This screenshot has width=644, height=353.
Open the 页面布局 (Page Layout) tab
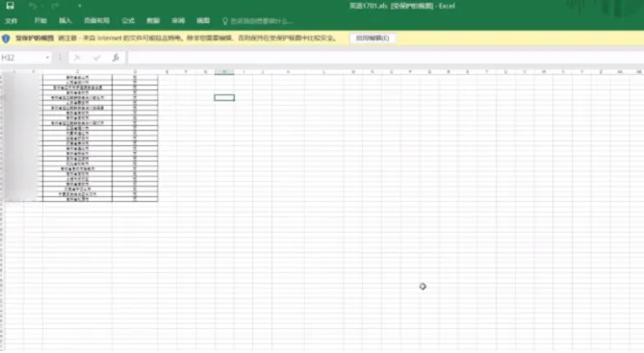[96, 20]
